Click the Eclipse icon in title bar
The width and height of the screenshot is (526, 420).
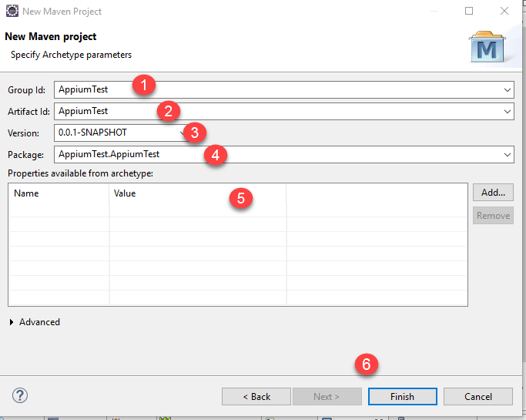pos(12,11)
